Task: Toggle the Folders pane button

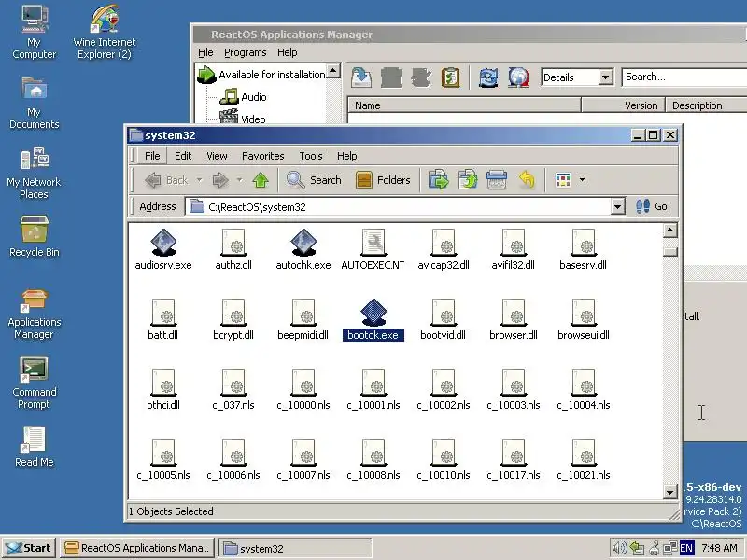Action: point(383,180)
